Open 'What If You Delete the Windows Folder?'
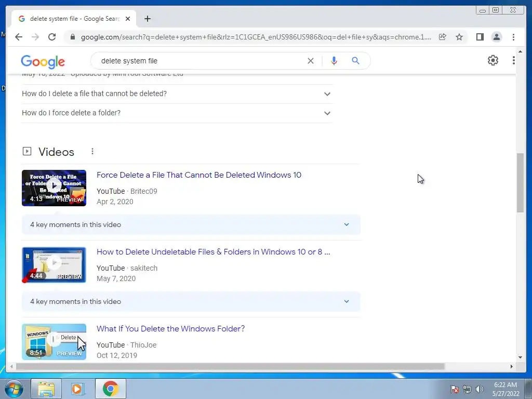532x399 pixels. (170, 329)
